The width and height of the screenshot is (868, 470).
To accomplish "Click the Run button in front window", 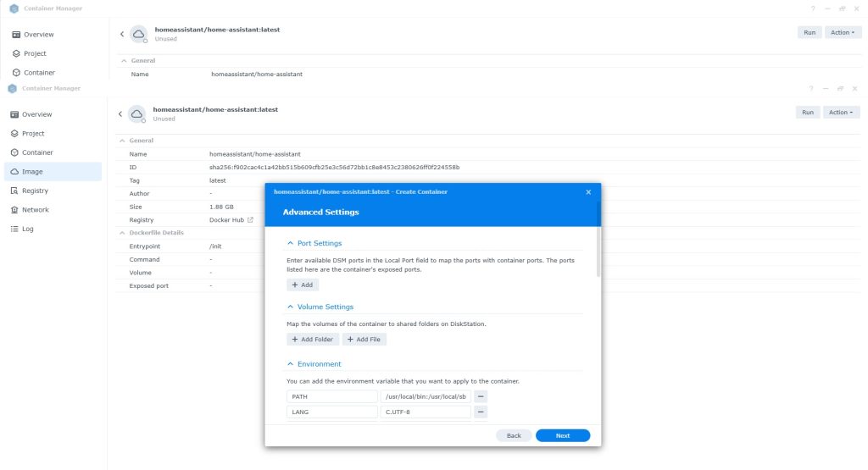I will pos(808,113).
